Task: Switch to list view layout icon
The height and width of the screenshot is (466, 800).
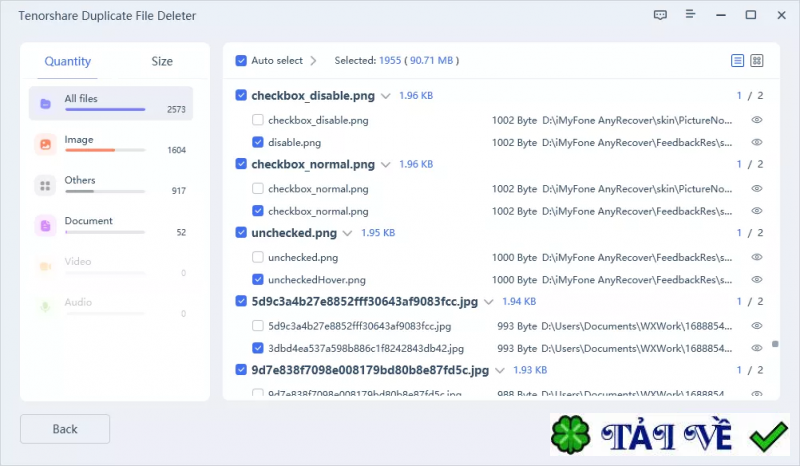Action: (737, 61)
